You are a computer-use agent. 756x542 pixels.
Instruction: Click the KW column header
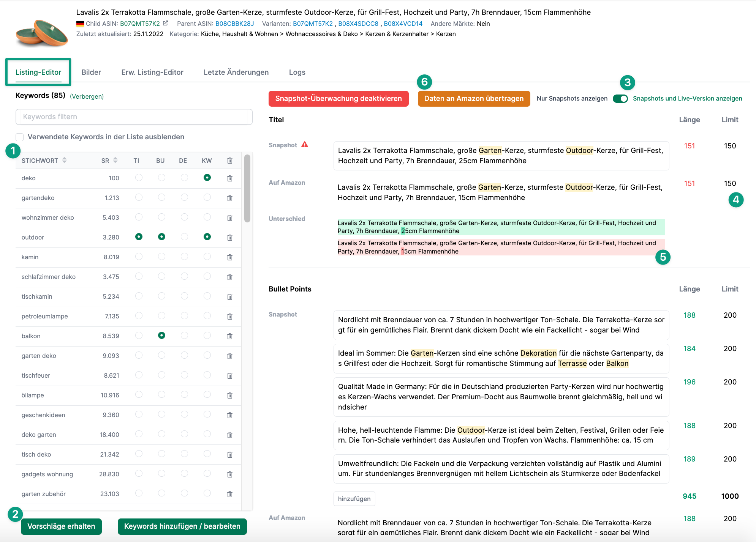[207, 161]
